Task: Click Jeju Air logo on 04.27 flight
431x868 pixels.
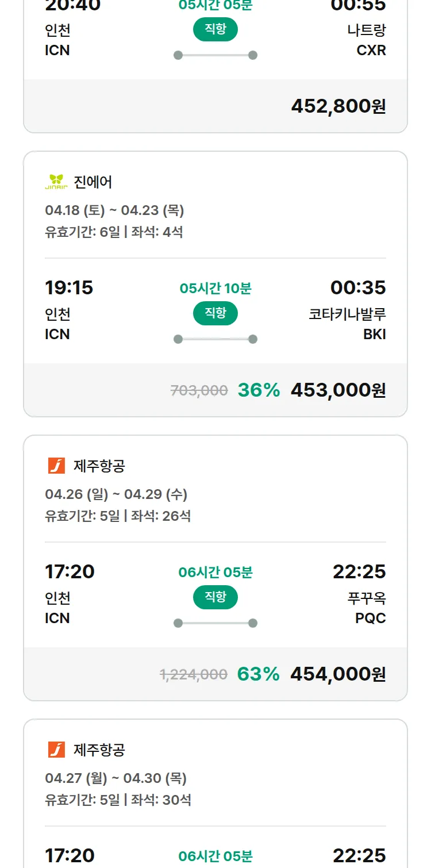Action: [x=56, y=750]
